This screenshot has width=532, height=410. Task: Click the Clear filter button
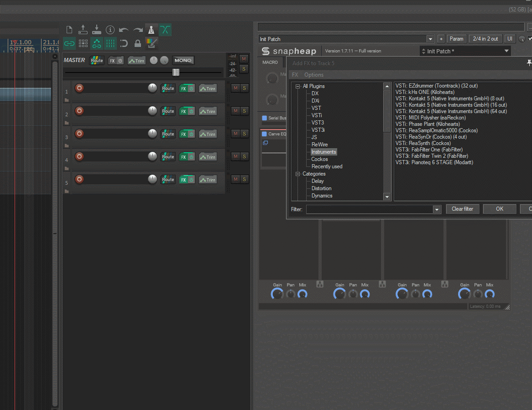tap(463, 209)
